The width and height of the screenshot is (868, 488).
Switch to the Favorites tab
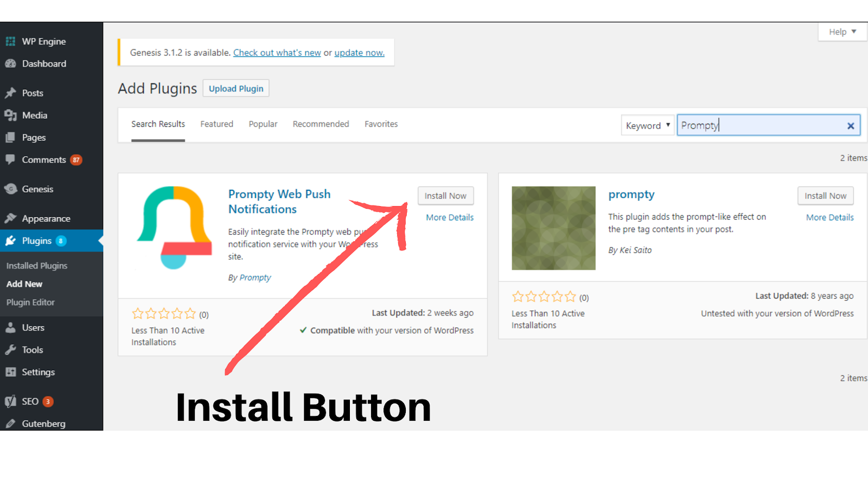(381, 124)
